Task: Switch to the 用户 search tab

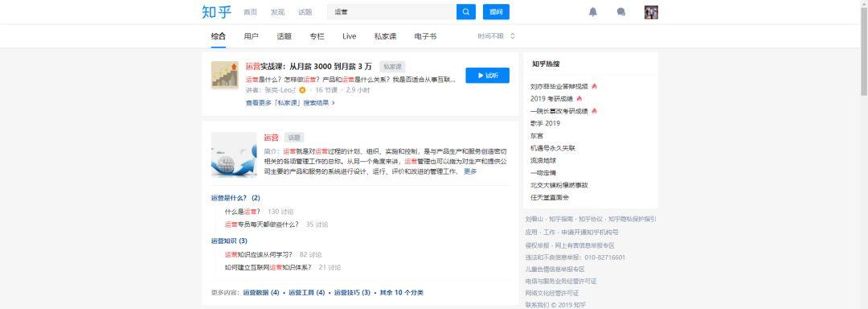Action: [251, 36]
